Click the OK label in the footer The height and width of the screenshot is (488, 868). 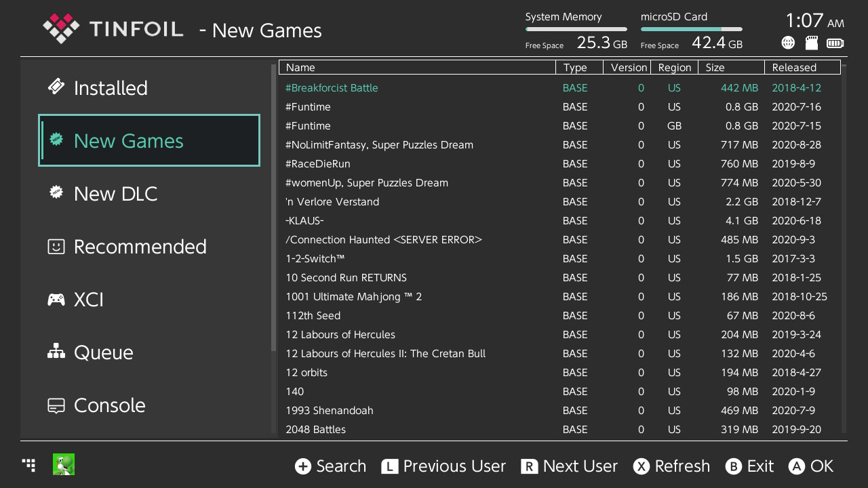point(822,466)
